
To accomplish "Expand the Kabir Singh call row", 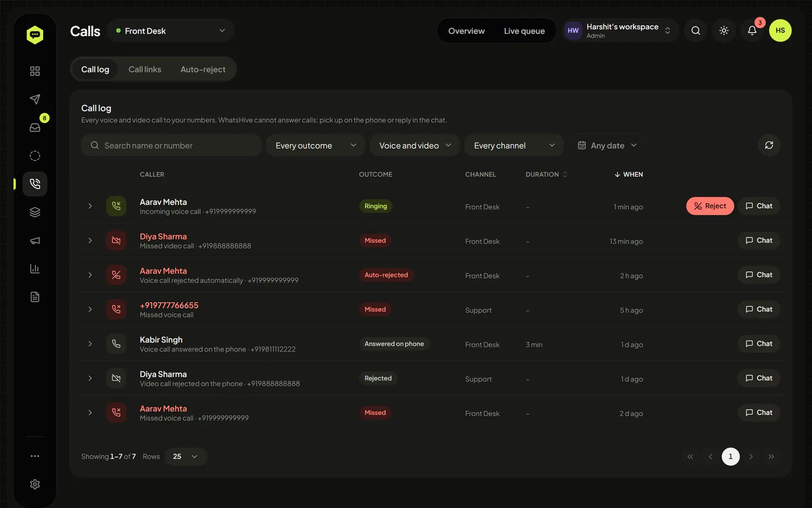I will [90, 344].
